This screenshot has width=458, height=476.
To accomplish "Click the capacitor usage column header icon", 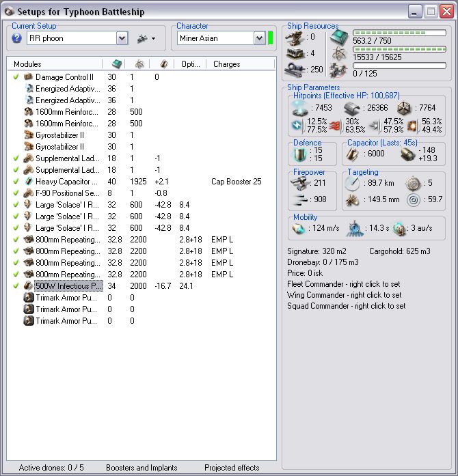I will [x=164, y=64].
